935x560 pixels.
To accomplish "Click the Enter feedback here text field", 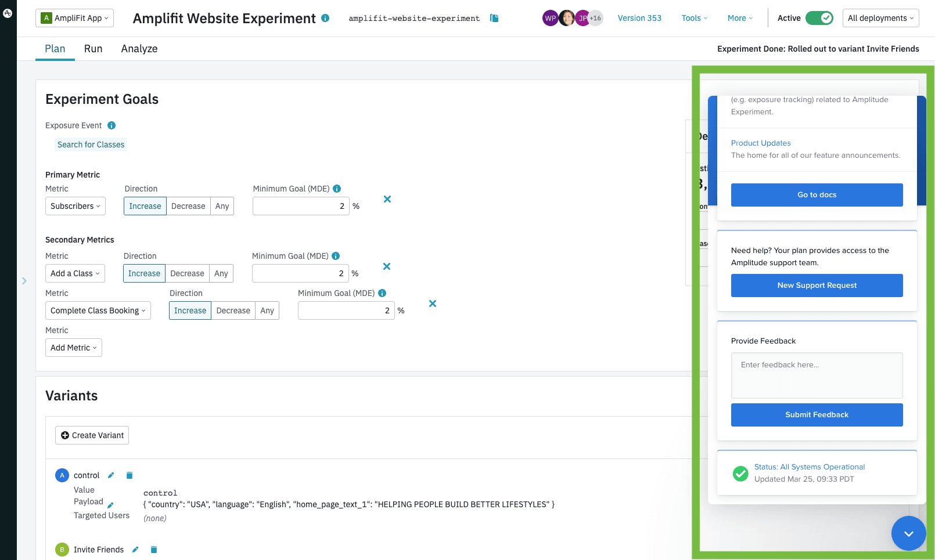I will tap(817, 375).
